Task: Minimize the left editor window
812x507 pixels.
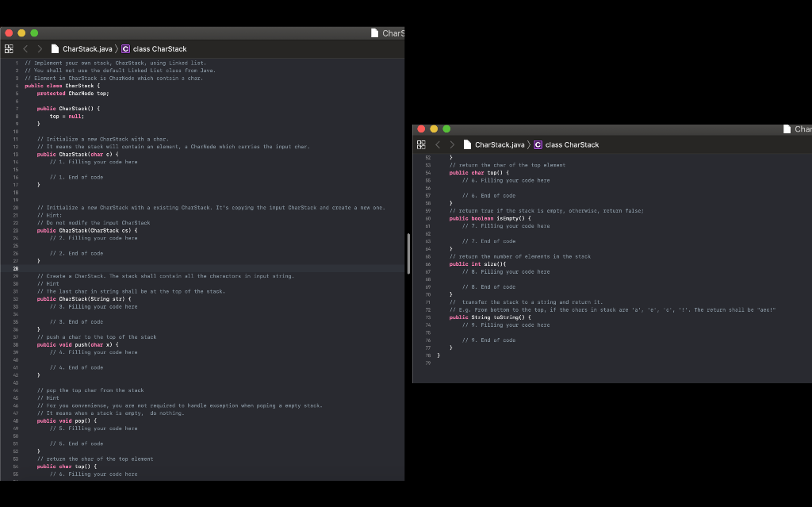Action: 21,33
